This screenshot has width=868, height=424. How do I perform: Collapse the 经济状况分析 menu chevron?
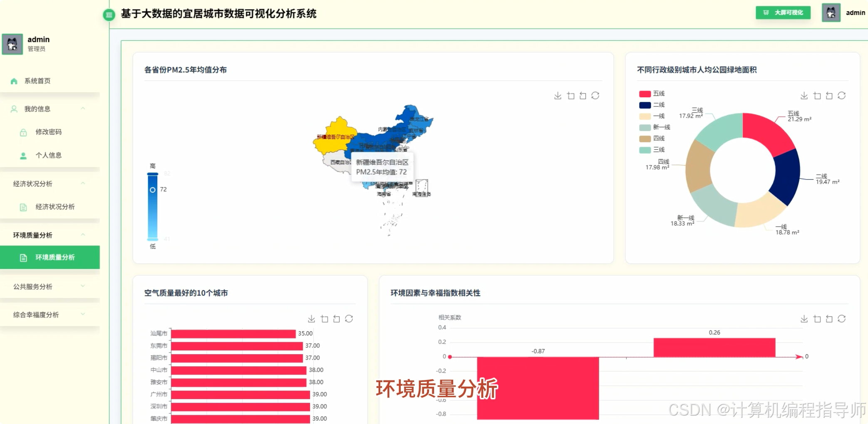click(83, 183)
